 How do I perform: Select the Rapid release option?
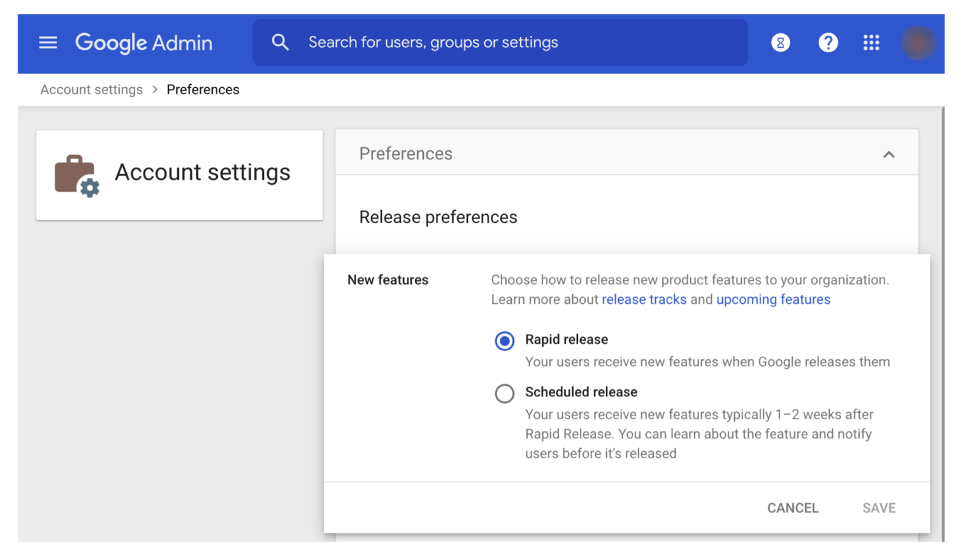pyautogui.click(x=504, y=341)
